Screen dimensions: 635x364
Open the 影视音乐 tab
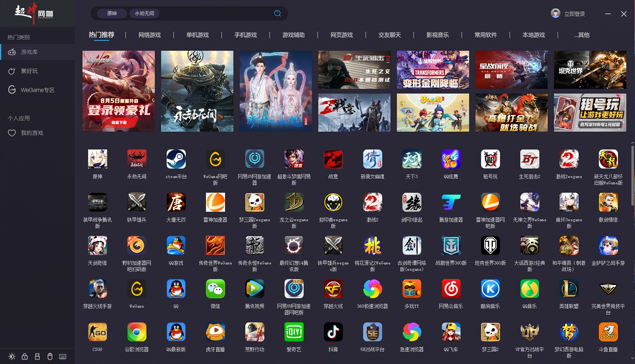tap(438, 35)
